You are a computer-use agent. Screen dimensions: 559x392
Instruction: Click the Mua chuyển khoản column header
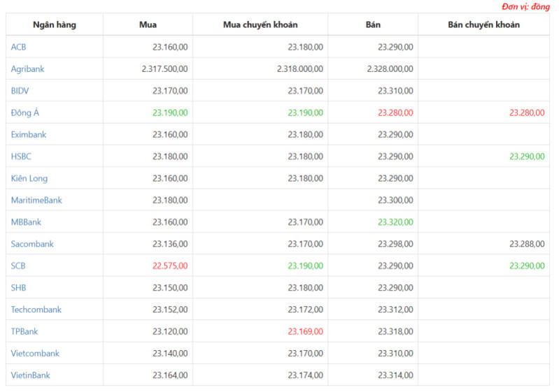pos(260,25)
